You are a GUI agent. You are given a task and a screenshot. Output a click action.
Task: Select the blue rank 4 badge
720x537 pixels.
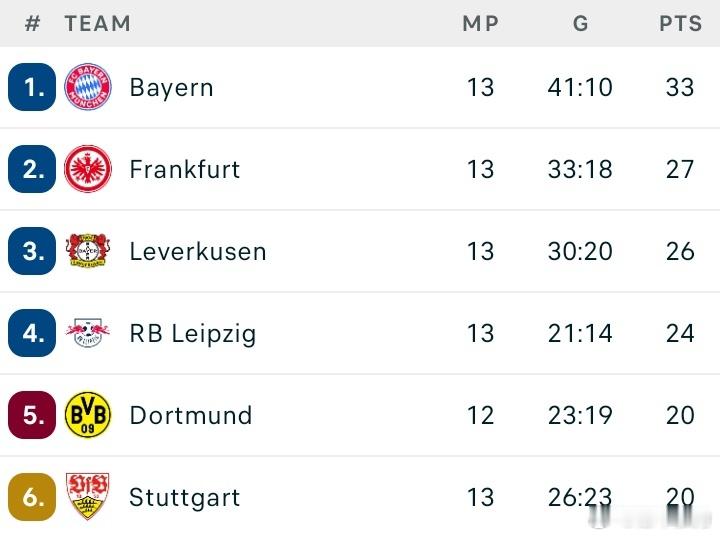(32, 333)
